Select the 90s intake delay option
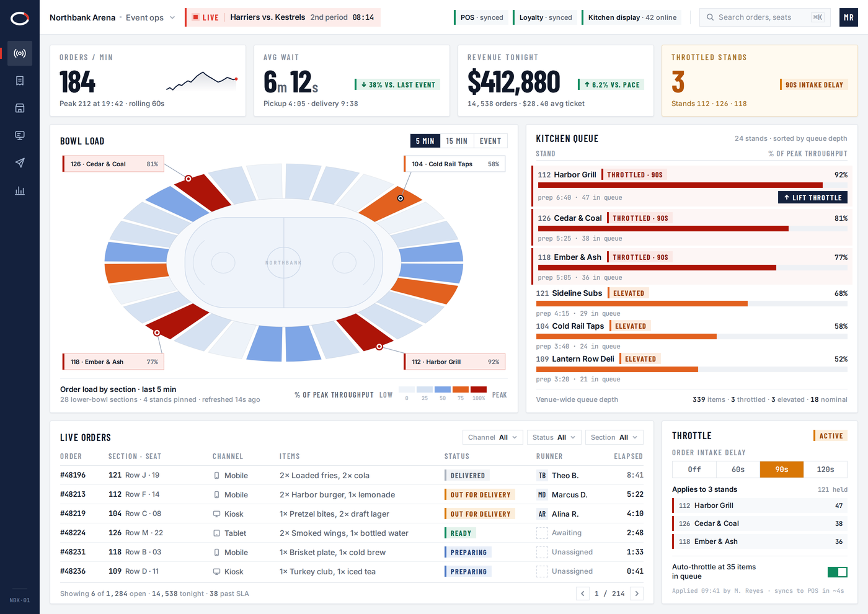Image resolution: width=868 pixels, height=614 pixels. click(782, 469)
